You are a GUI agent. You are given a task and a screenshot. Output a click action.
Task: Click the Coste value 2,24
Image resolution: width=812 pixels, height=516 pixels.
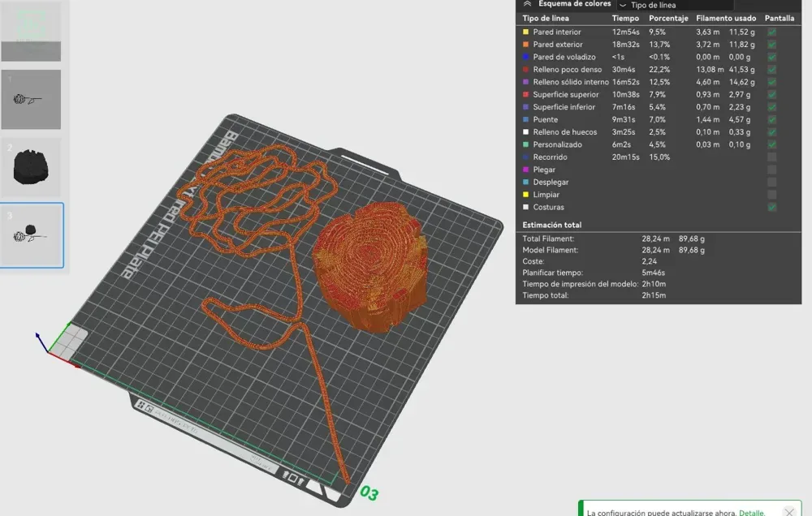(x=649, y=261)
